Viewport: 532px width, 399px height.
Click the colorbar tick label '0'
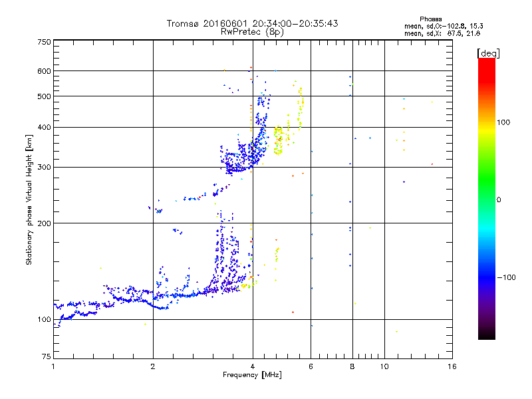pyautogui.click(x=499, y=200)
